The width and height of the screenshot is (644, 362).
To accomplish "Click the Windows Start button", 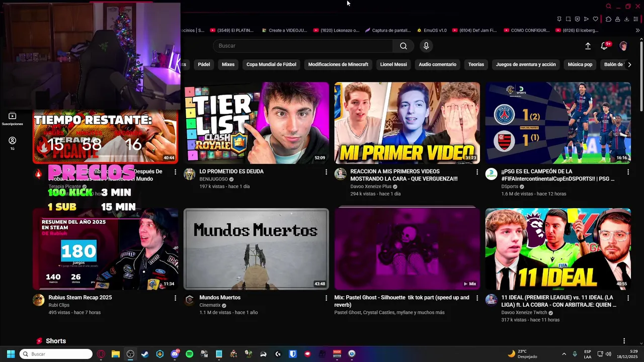I will 11,354.
